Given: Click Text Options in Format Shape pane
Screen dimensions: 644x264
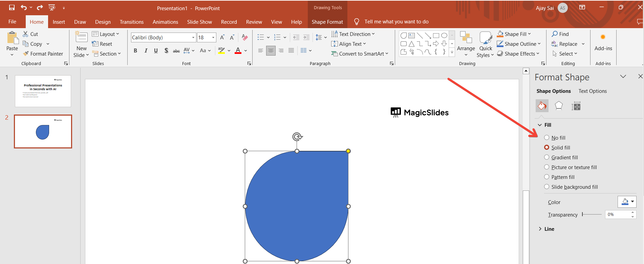Looking at the screenshot, I should click(592, 91).
